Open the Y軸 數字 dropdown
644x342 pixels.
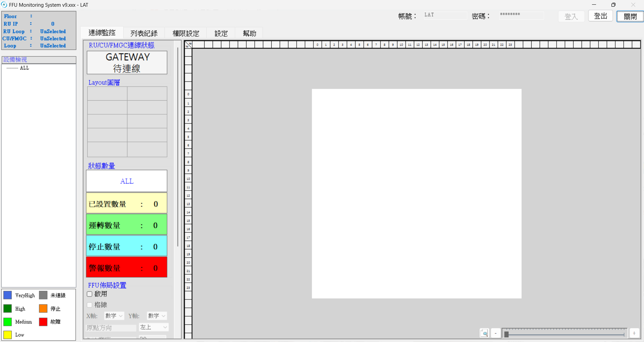[157, 316]
